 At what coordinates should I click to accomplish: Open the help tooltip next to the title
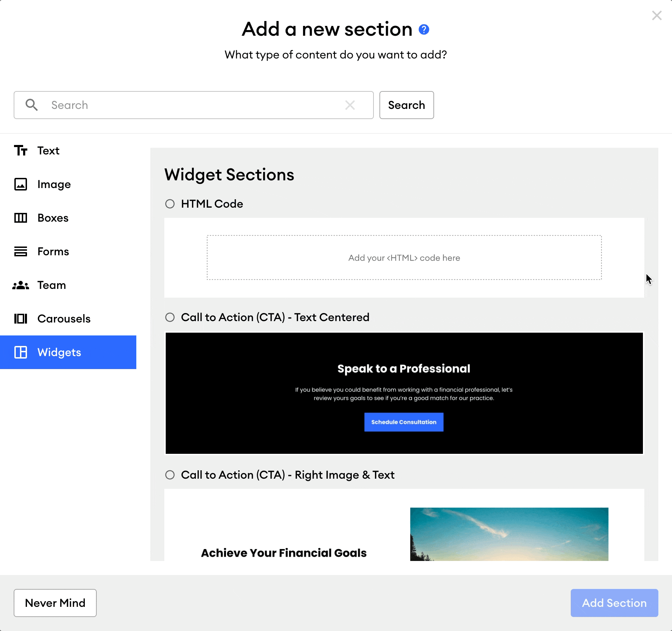(x=424, y=29)
